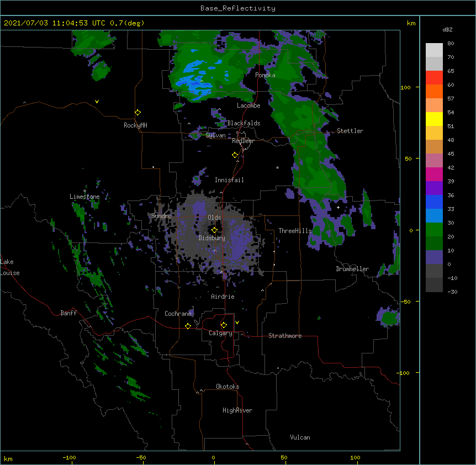Click the white asterisk above Limestone label
Image resolution: width=476 pixels, height=465 pixels.
coord(84,192)
